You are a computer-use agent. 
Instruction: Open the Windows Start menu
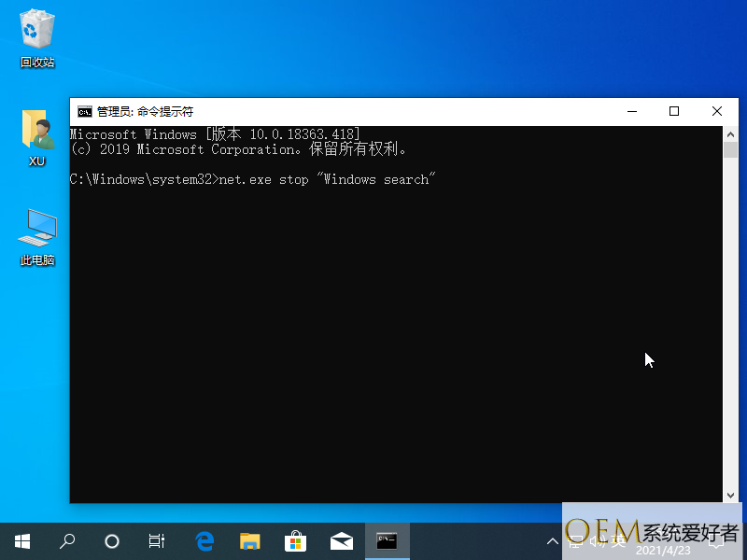[21, 540]
